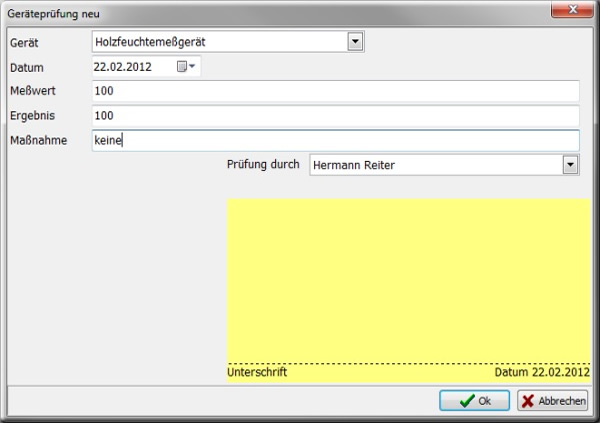Open the Gerät dropdown arrow
The height and width of the screenshot is (423, 600).
[355, 41]
